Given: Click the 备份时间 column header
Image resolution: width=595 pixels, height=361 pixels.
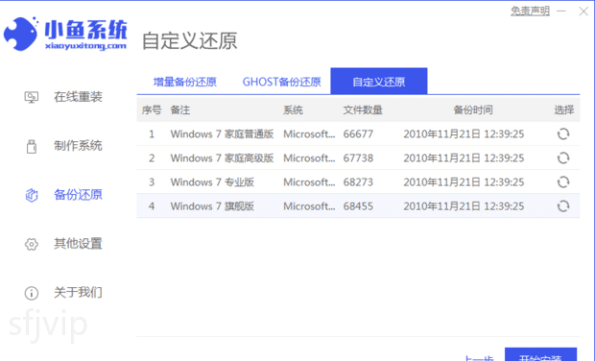Looking at the screenshot, I should point(473,110).
